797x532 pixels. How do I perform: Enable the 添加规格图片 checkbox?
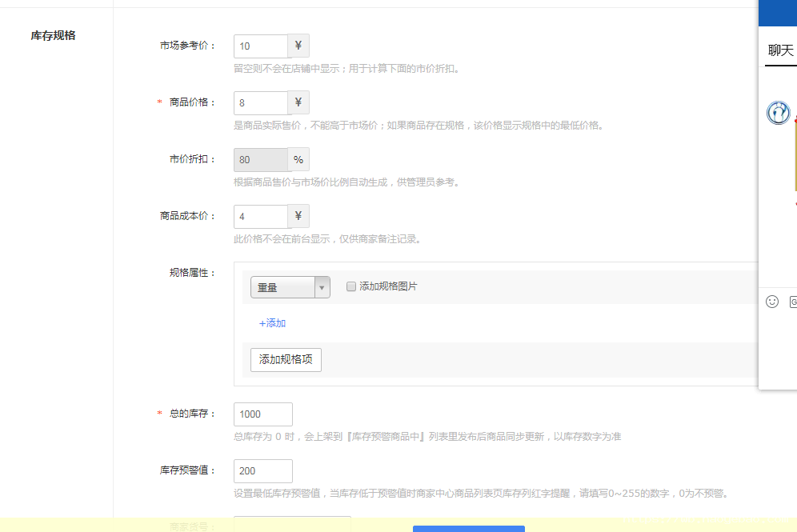350,286
